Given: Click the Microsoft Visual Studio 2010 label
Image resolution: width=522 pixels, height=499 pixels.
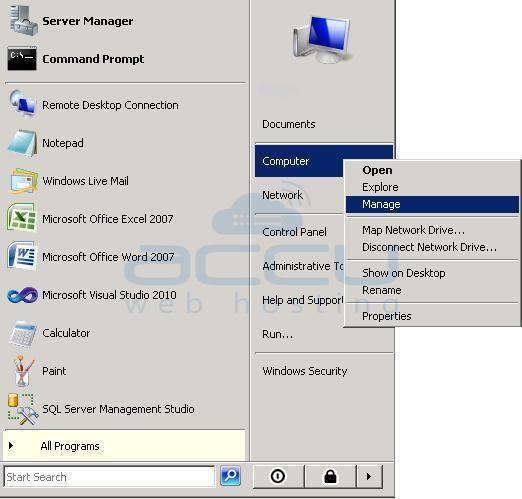Looking at the screenshot, I should [x=109, y=295].
